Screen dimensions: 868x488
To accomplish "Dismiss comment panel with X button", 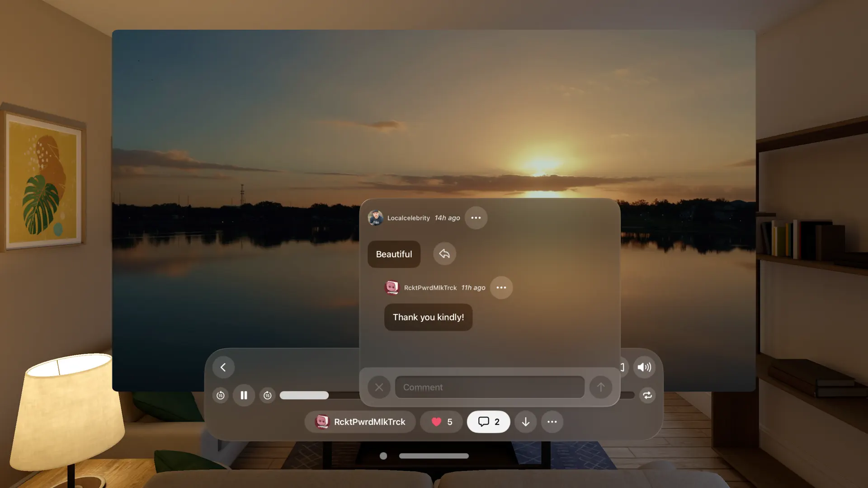I will (379, 387).
